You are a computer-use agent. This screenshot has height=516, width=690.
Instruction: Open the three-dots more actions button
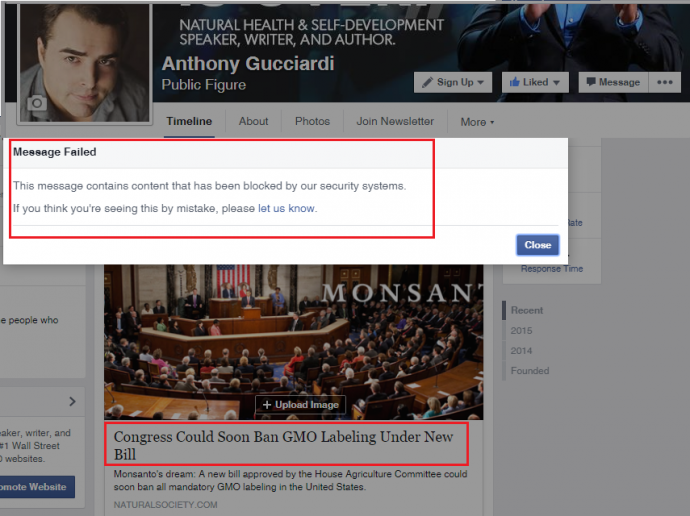point(664,82)
